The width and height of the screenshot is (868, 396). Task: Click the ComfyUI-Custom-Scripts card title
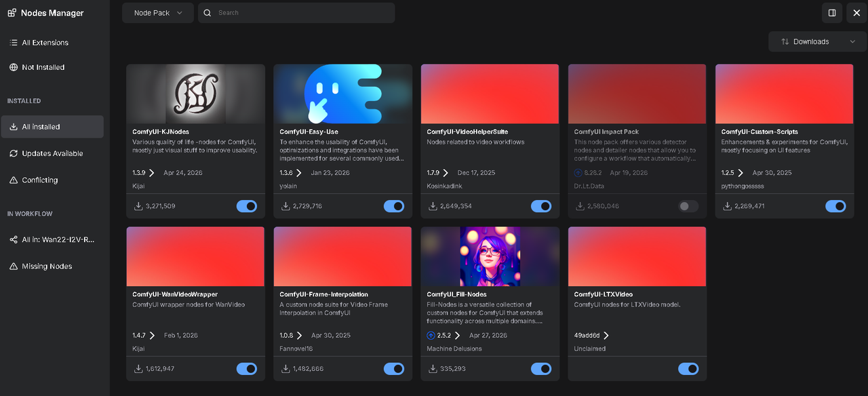tap(759, 132)
